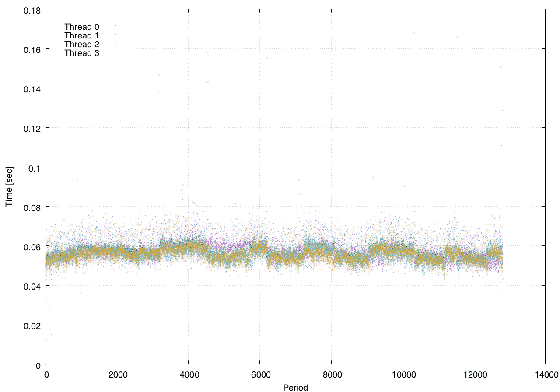Click the 'Period' x-axis title
The width and height of the screenshot is (560, 392).
296,387
